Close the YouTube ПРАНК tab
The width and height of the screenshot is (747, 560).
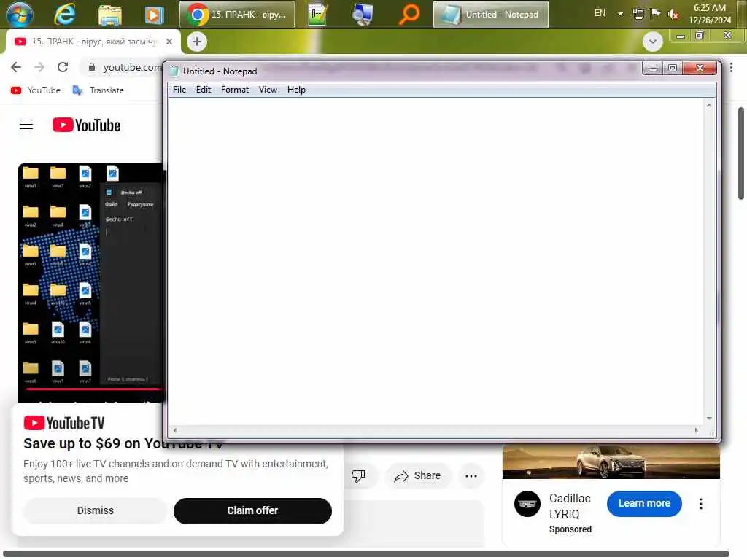pos(169,42)
